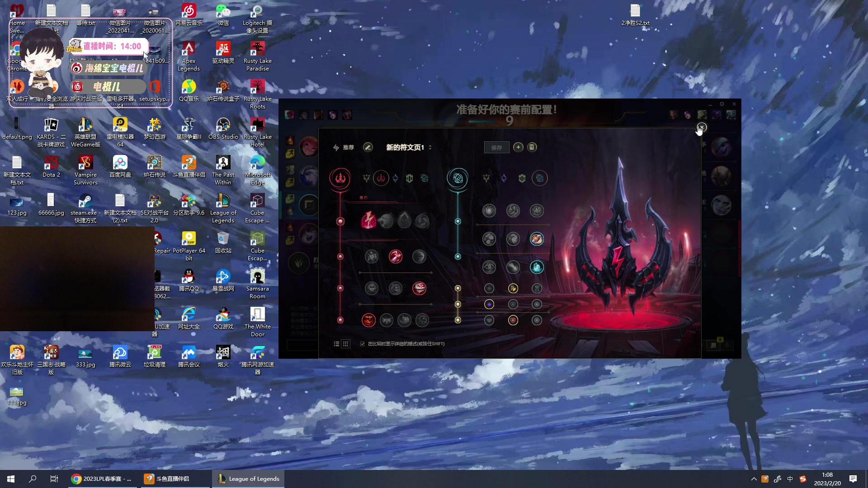Pick the Time Warp Tonic rune

pyautogui.click(x=537, y=267)
